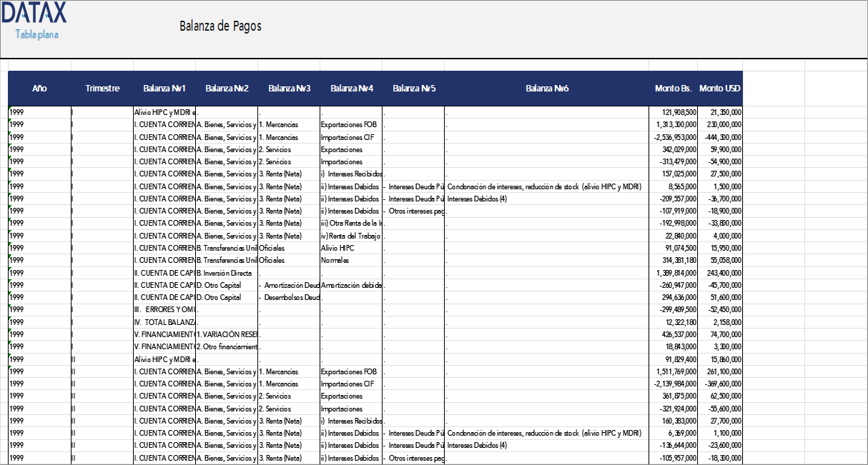The height and width of the screenshot is (465, 868).
Task: Click the DATAX logo
Action: point(34,14)
